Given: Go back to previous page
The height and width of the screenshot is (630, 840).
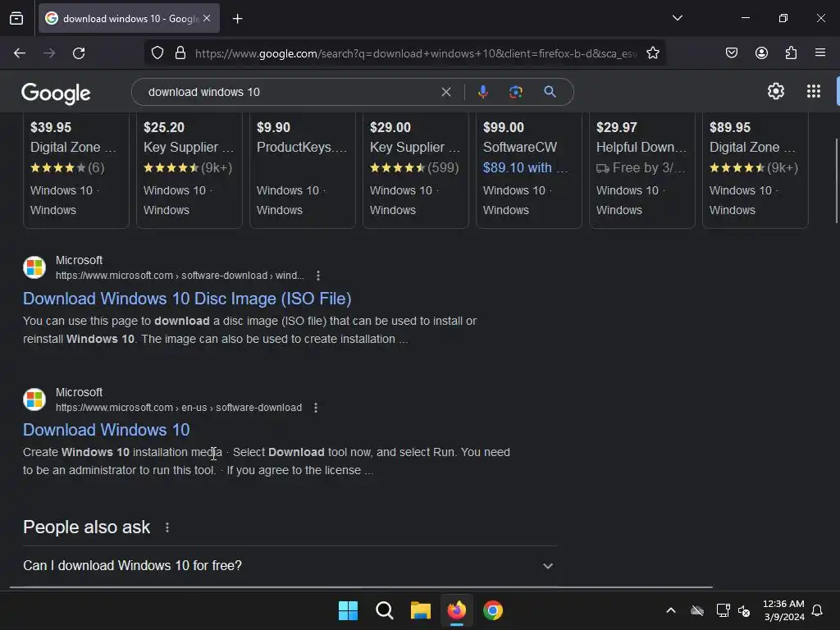Looking at the screenshot, I should click(20, 53).
